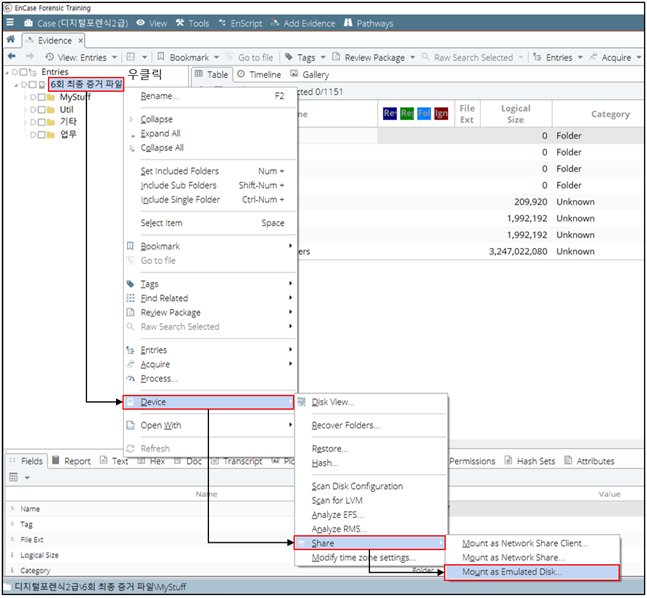
Task: Click the Add Evidence icon
Action: point(275,23)
